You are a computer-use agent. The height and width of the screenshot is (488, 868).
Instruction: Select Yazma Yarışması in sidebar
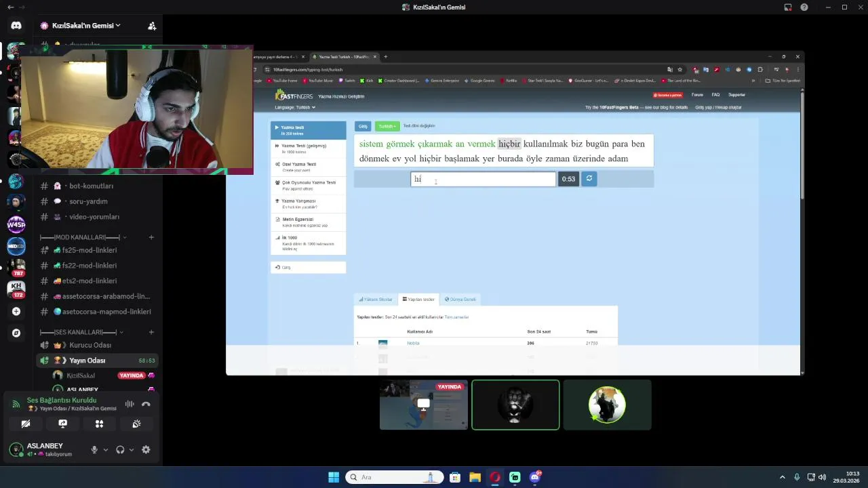(308, 203)
